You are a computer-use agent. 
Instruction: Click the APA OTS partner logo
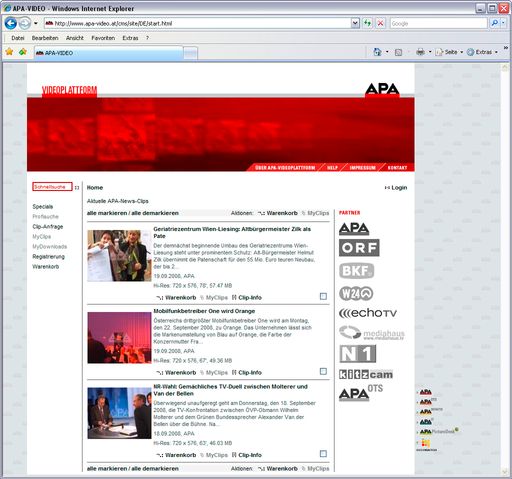click(361, 393)
